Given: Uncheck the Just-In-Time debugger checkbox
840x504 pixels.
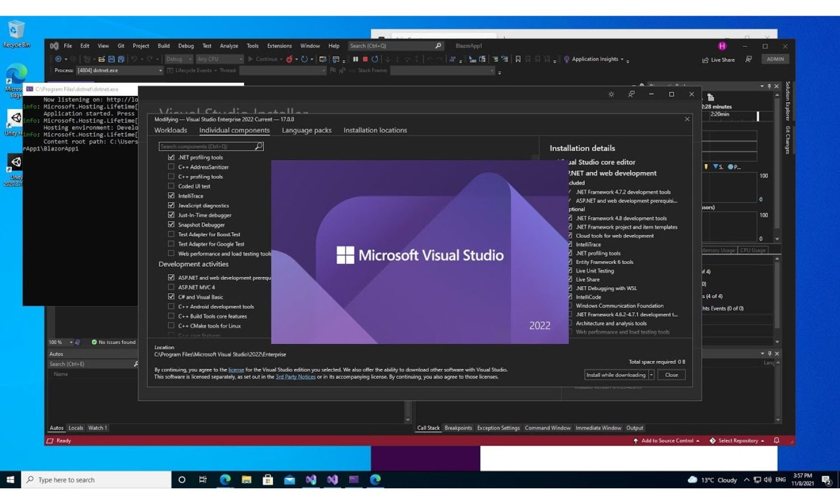Looking at the screenshot, I should point(171,215).
